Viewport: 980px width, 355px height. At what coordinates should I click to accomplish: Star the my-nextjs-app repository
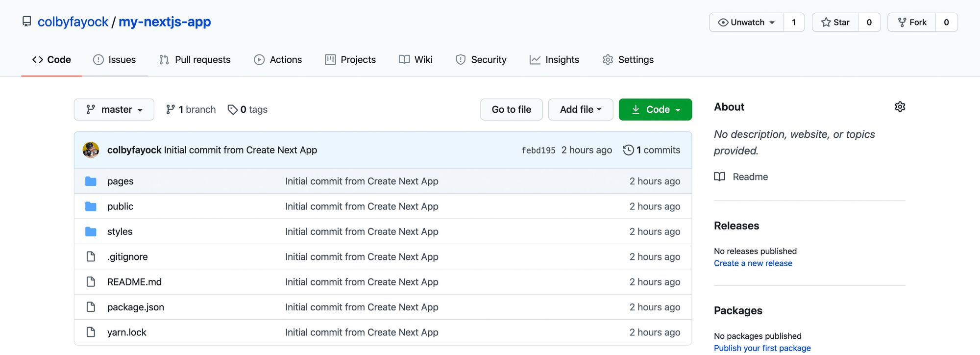[835, 22]
